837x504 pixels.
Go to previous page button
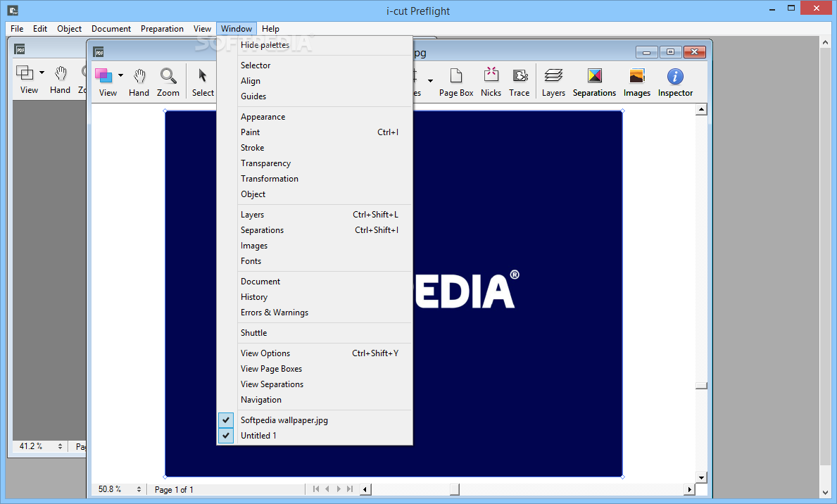tap(327, 489)
